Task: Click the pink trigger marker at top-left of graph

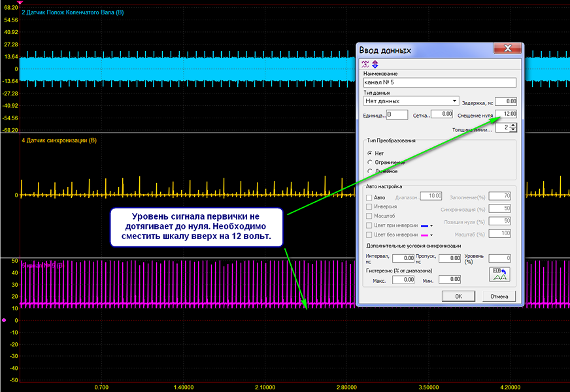Action: 20,3
